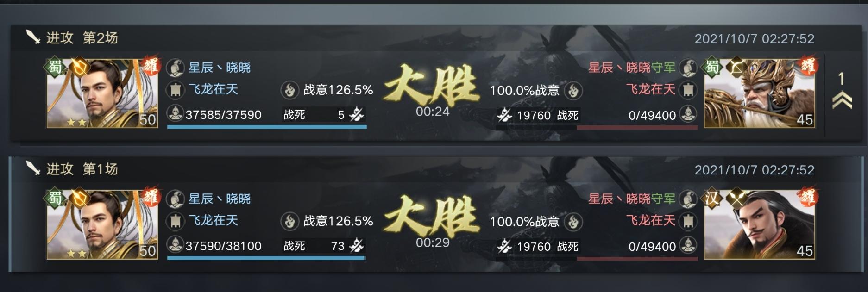Expand the round 2 report with the double chevron
This screenshot has height=292, width=868.
pos(842,99)
